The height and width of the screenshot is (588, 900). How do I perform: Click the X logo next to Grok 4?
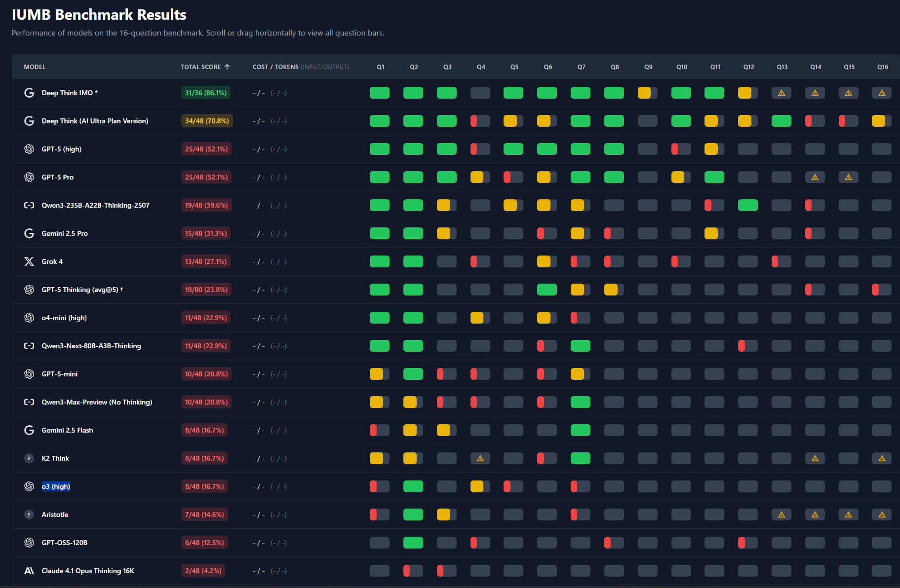click(29, 261)
